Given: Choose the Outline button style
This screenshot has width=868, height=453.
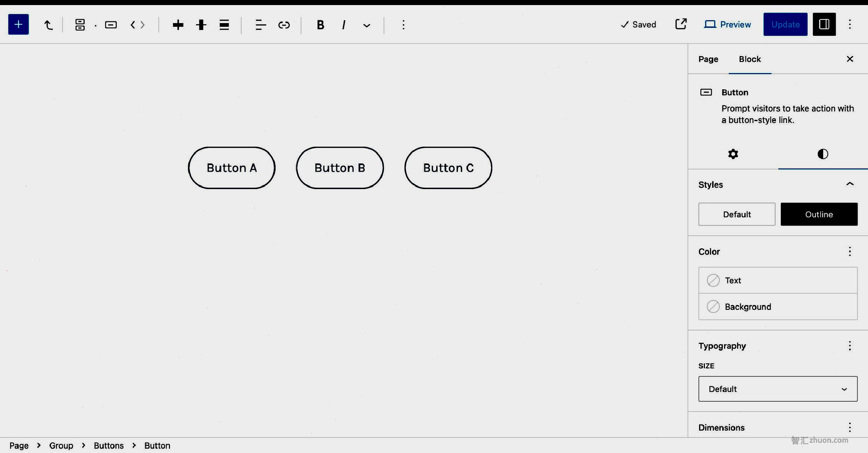Looking at the screenshot, I should click(x=819, y=214).
